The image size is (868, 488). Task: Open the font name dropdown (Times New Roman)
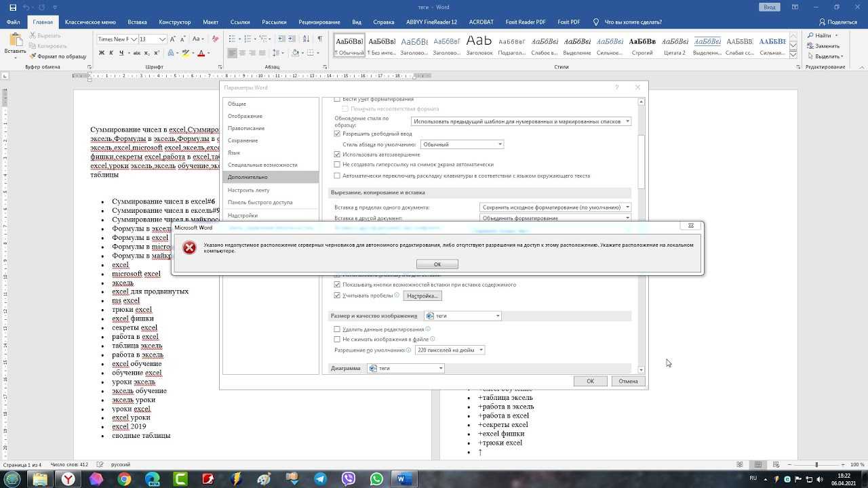click(x=134, y=39)
